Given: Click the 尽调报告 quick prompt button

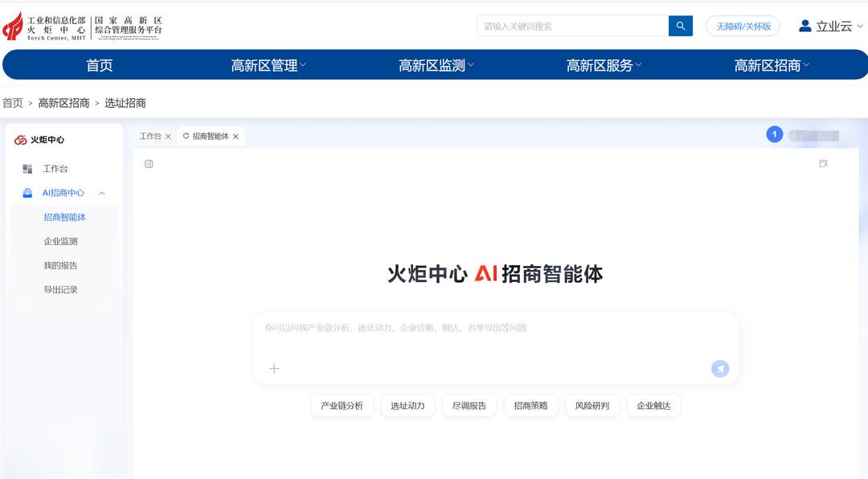Looking at the screenshot, I should [469, 406].
